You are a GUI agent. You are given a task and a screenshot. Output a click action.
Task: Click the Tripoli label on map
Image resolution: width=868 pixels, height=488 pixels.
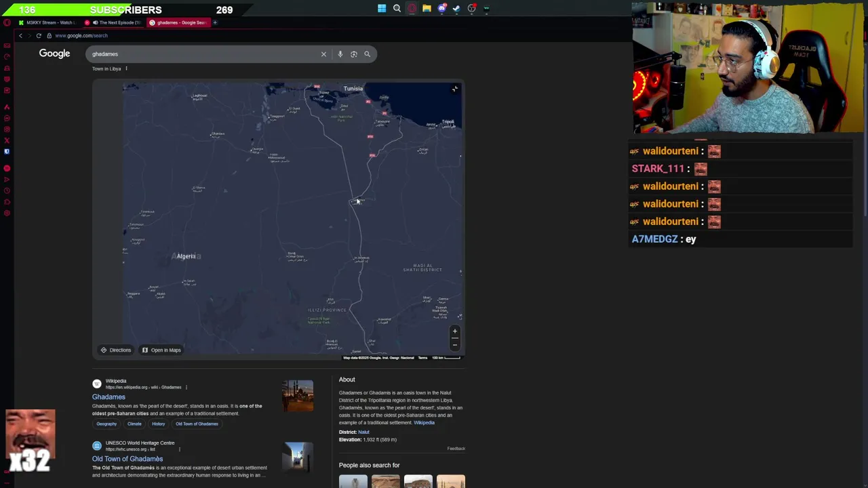448,122
